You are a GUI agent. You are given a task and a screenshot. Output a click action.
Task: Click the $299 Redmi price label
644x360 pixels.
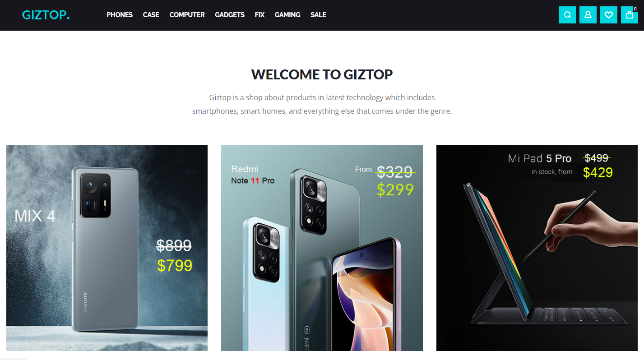click(x=395, y=190)
